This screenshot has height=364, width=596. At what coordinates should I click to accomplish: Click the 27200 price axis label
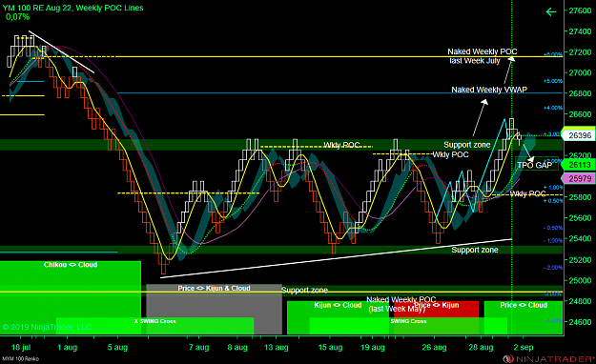click(x=580, y=52)
